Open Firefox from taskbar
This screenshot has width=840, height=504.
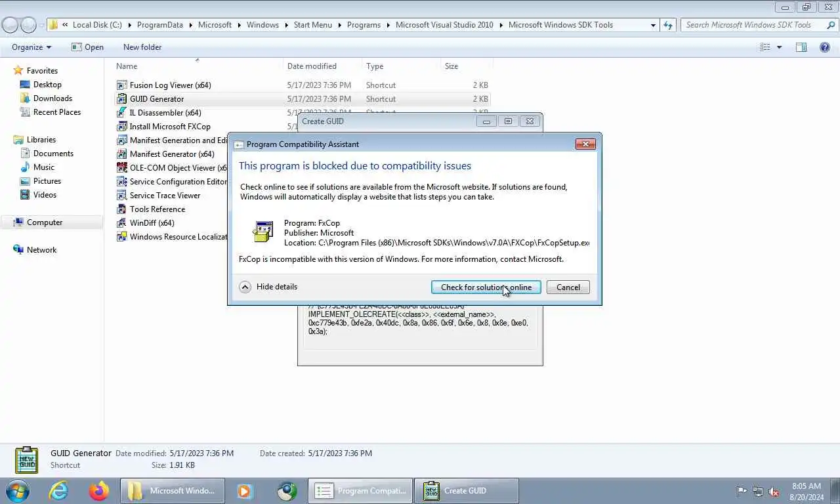click(x=99, y=491)
